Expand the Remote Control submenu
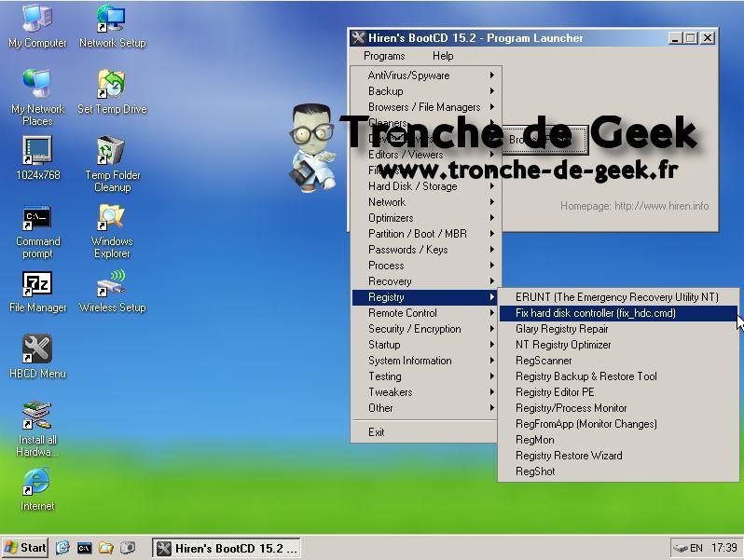Screen dimensions: 744x560 (x=426, y=313)
